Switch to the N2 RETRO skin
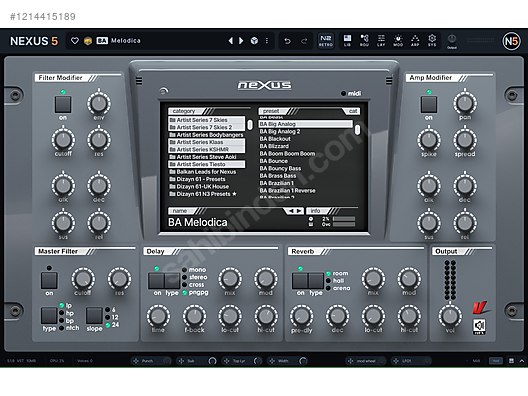The height and width of the screenshot is (396, 528). click(326, 40)
